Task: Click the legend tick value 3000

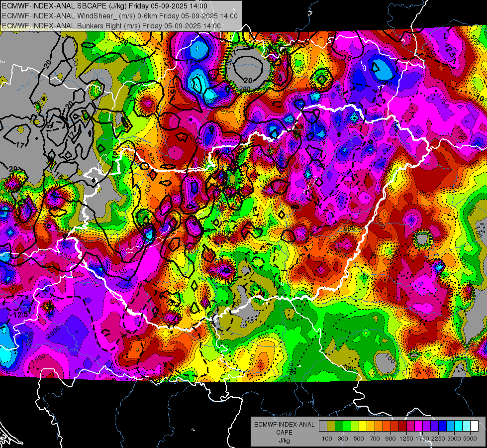Action: (454, 439)
